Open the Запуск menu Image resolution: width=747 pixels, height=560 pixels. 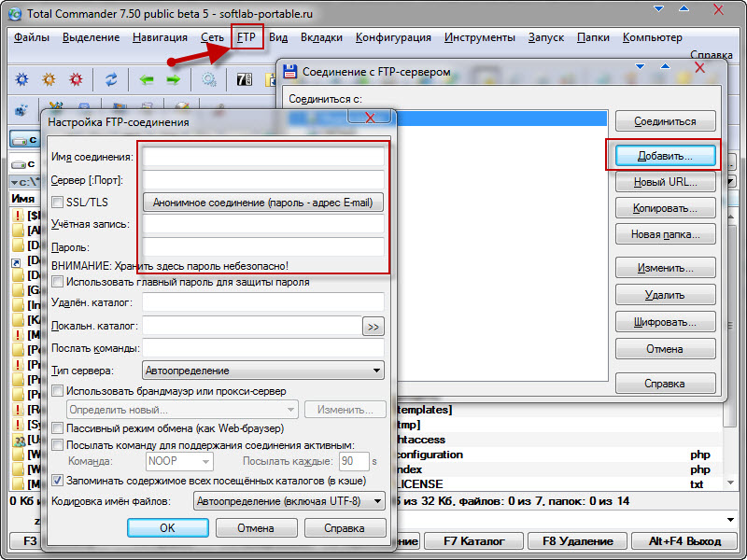pos(546,37)
